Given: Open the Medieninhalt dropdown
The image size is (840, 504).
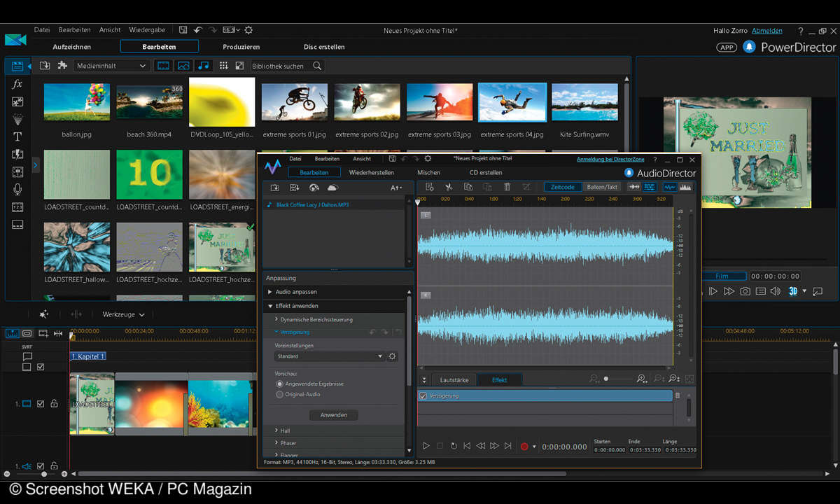Looking at the screenshot, I should [x=111, y=66].
